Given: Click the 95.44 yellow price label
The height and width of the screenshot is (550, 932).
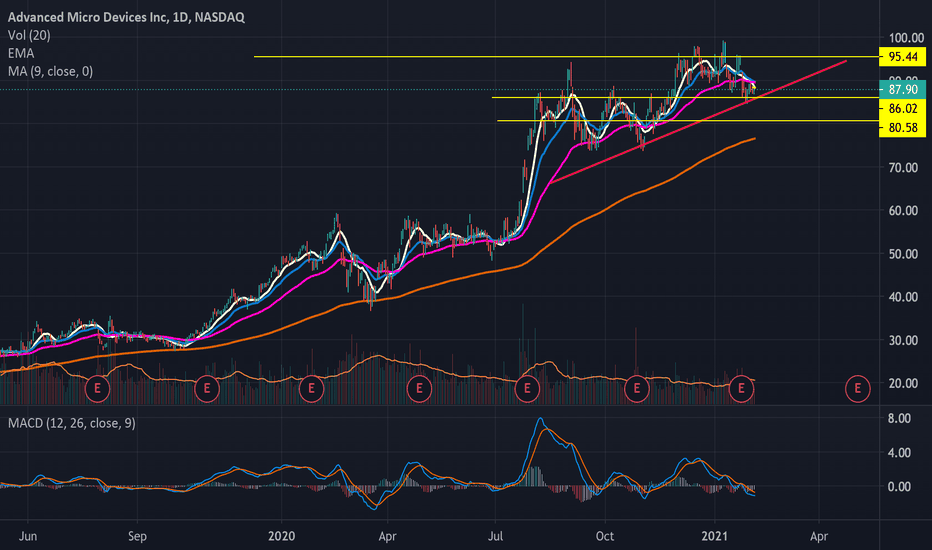Looking at the screenshot, I should [902, 57].
